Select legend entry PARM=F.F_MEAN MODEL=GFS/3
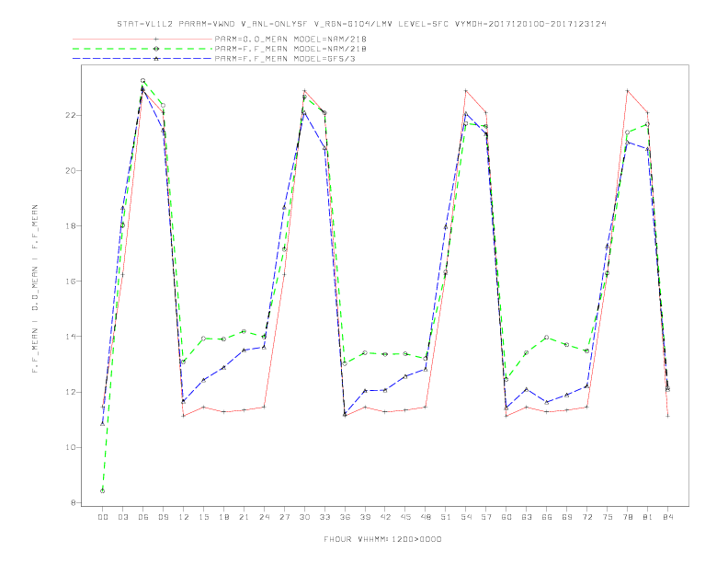 pyautogui.click(x=285, y=59)
